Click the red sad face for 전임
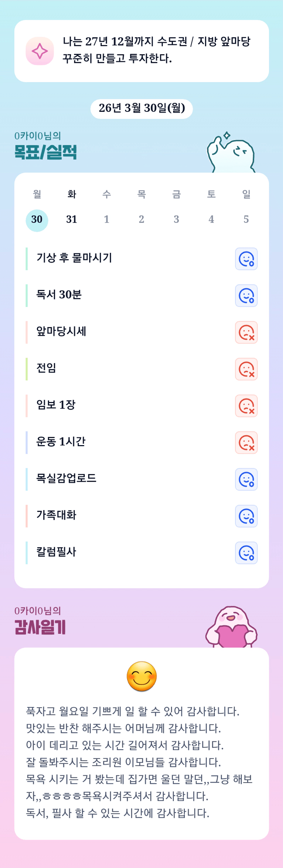The width and height of the screenshot is (283, 868). click(x=246, y=369)
